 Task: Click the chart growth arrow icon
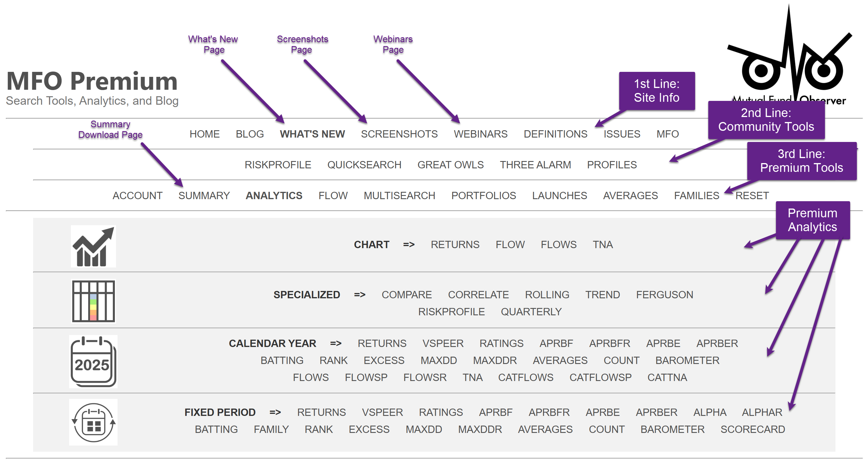(93, 246)
